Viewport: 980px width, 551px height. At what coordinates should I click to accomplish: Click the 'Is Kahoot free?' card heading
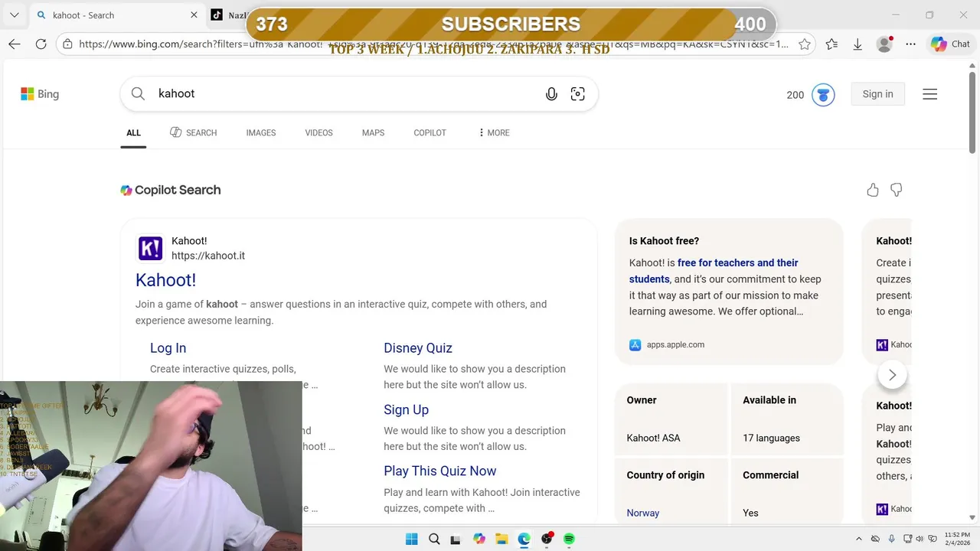click(x=664, y=241)
